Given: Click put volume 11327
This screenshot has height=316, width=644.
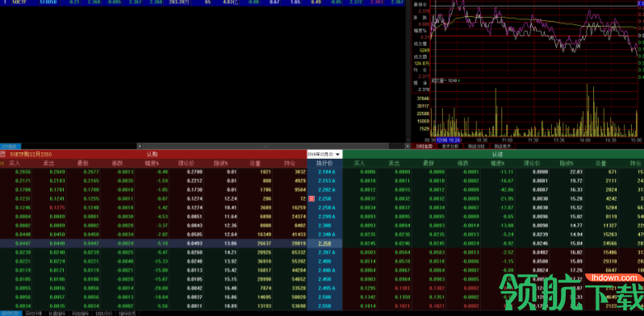Looking at the screenshot, I should click(x=609, y=226).
